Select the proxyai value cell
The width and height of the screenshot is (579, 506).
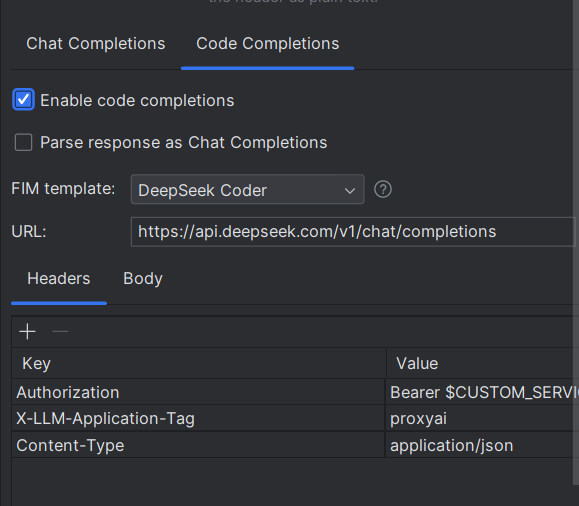[x=482, y=418]
